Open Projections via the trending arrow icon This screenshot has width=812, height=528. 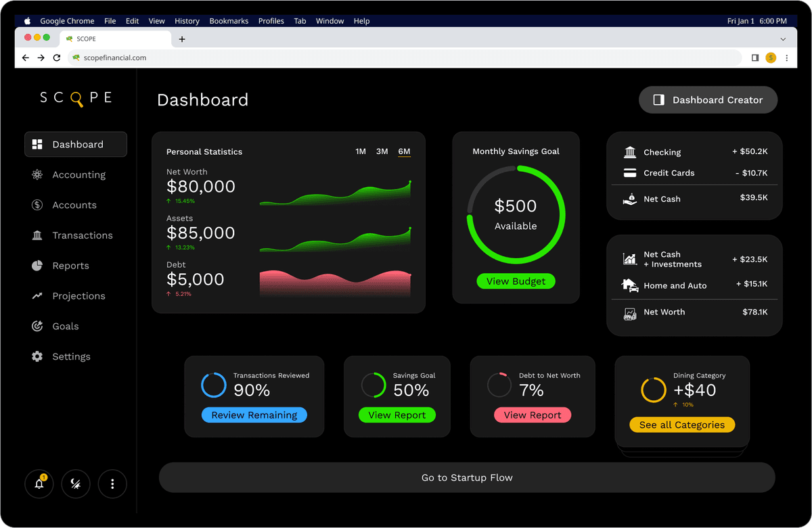38,296
